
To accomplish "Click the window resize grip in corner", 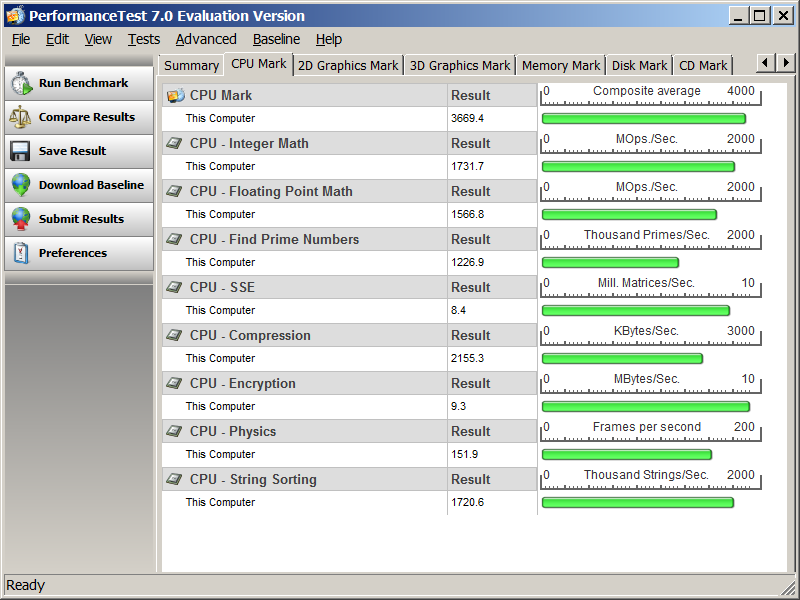I will [x=788, y=588].
